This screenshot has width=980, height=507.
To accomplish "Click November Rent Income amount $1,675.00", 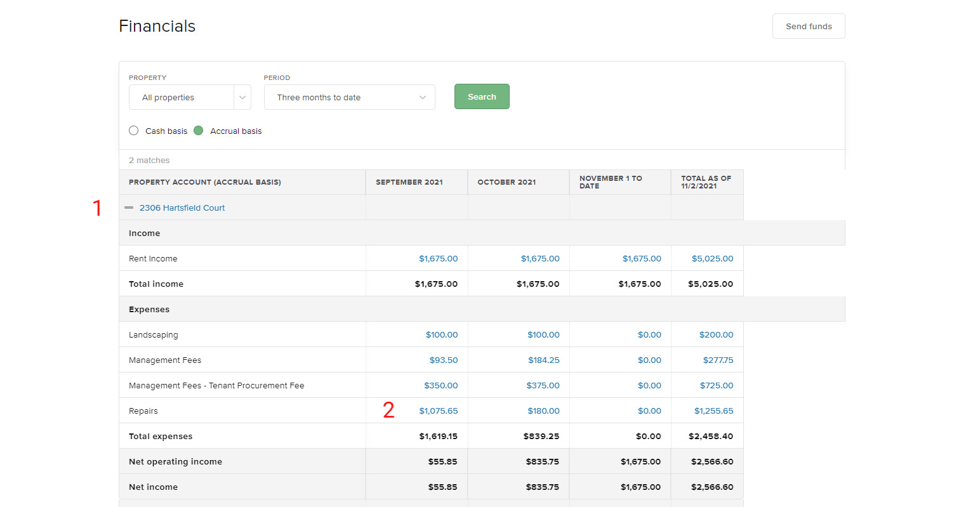I will [642, 258].
